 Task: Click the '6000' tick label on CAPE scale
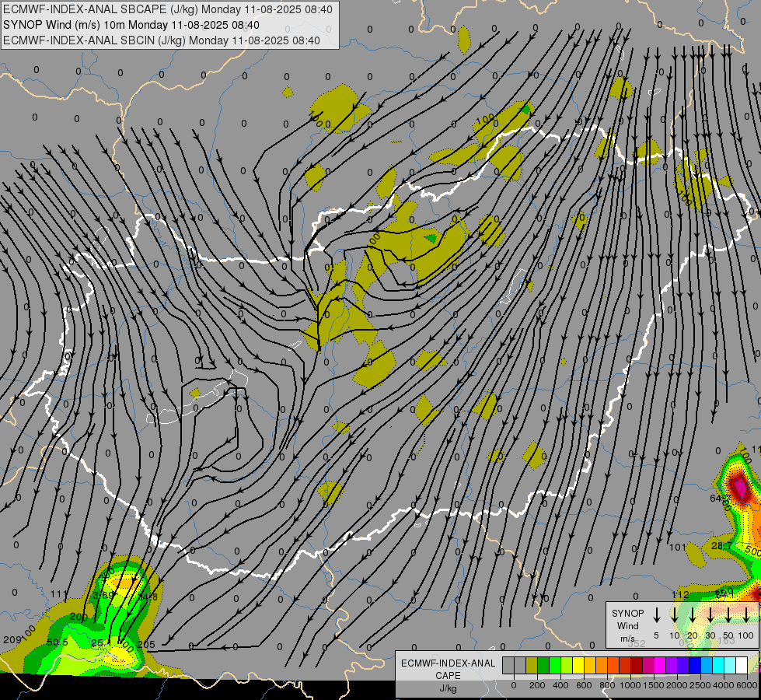(x=748, y=685)
